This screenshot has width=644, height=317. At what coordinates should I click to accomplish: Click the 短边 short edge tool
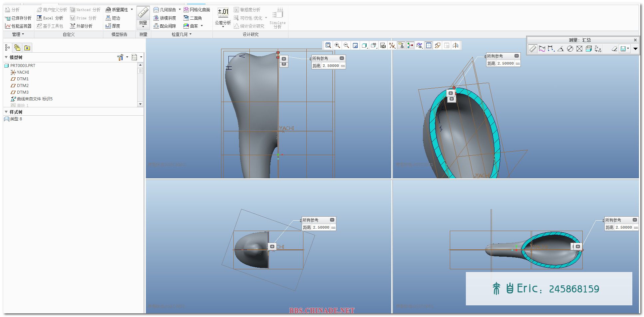click(113, 18)
